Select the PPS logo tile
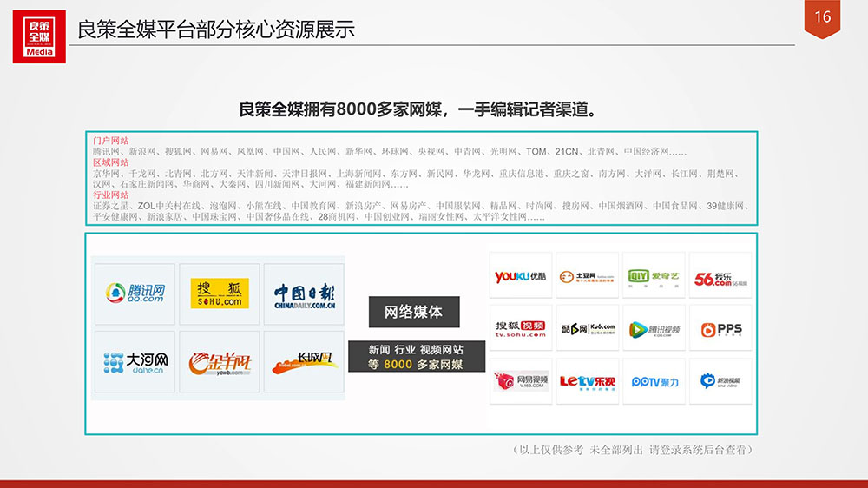Image resolution: width=868 pixels, height=488 pixels. click(x=720, y=328)
